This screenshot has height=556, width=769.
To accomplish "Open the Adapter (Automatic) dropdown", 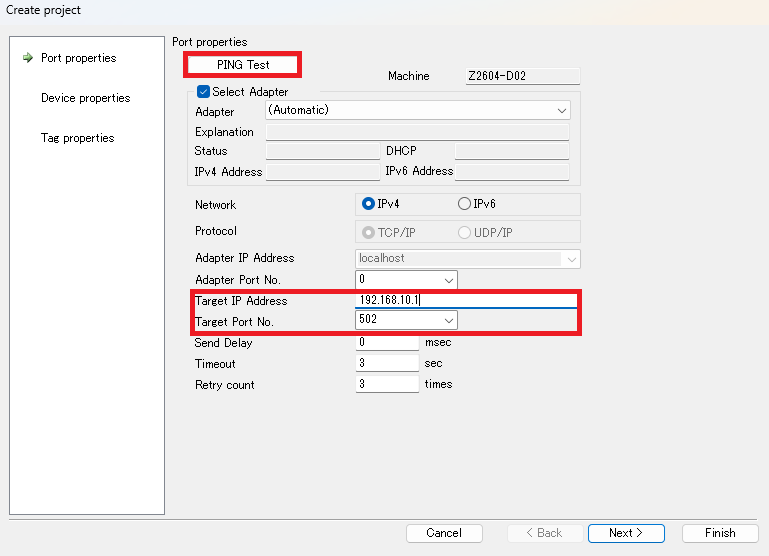I will click(417, 110).
